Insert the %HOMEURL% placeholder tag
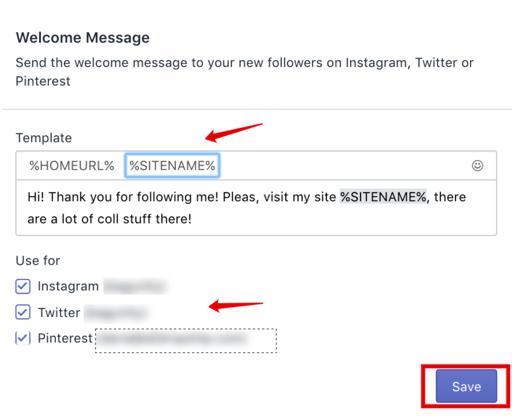 [72, 165]
